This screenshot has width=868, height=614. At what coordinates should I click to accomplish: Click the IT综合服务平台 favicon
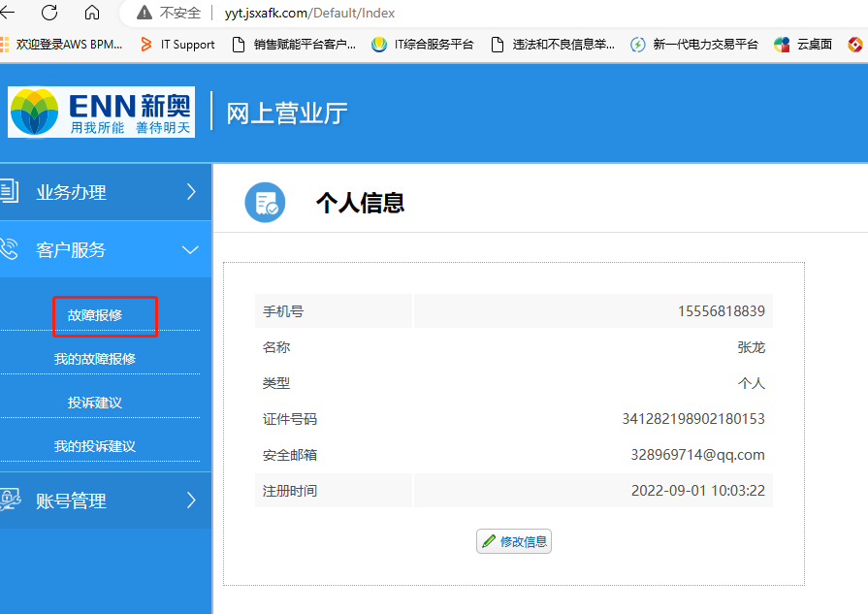tap(379, 45)
